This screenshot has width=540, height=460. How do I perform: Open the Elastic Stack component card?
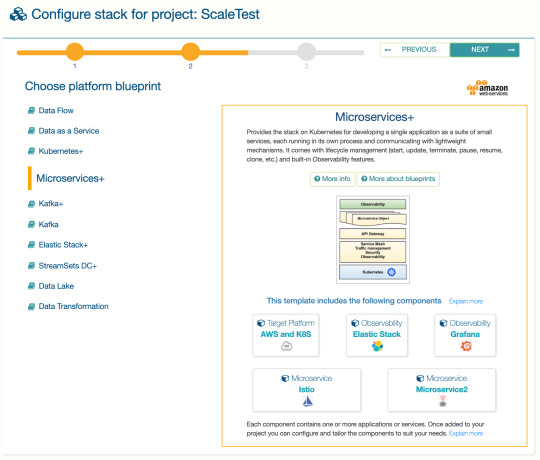click(x=377, y=335)
